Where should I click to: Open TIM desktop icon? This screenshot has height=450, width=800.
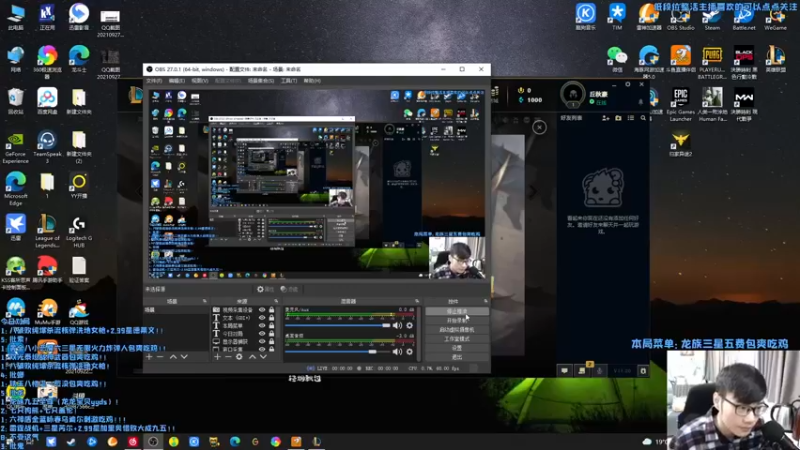pyautogui.click(x=617, y=17)
